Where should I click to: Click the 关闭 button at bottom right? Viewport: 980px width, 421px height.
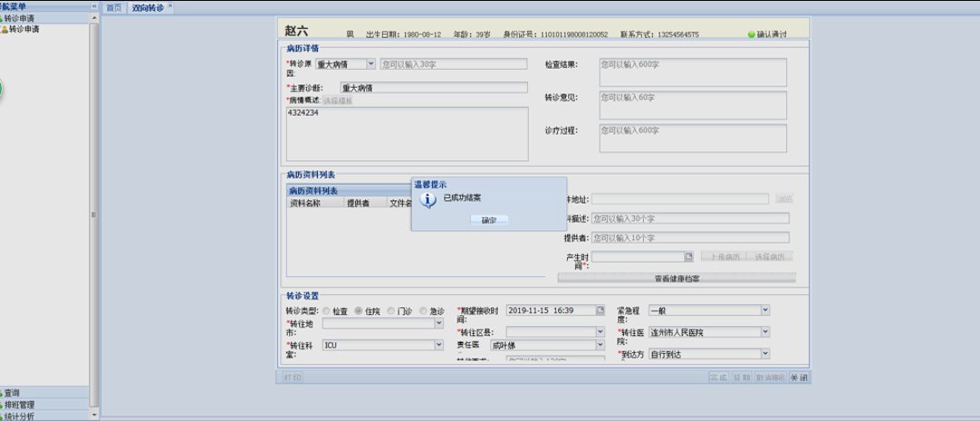pyautogui.click(x=797, y=377)
